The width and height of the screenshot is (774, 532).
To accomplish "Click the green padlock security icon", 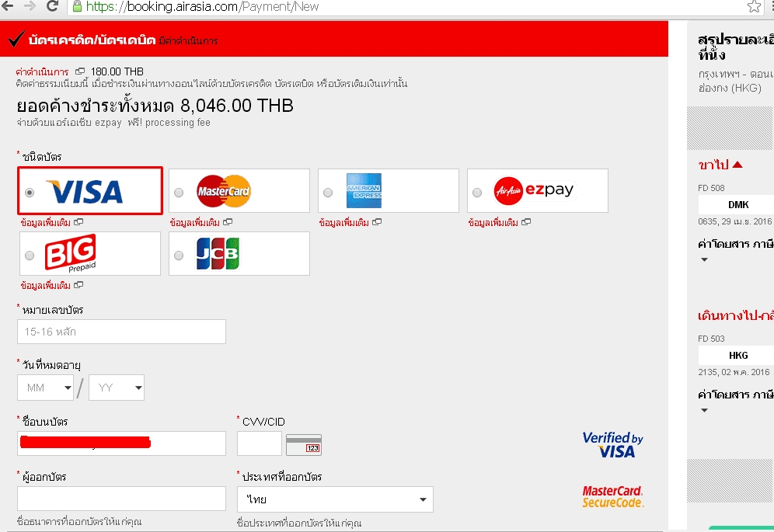I will [x=77, y=6].
